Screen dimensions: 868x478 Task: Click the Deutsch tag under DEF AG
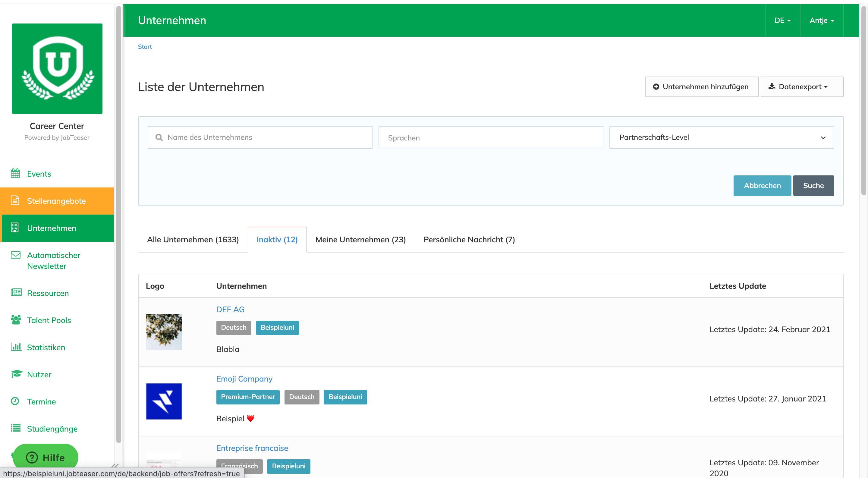(234, 327)
